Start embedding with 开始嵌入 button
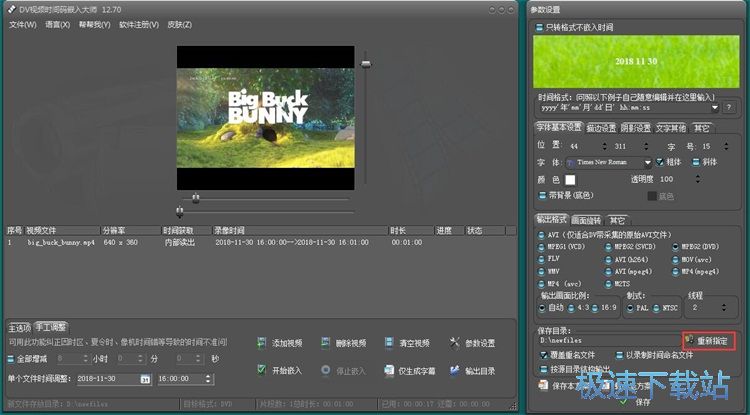Viewport: 750px width, 415px height. point(280,371)
